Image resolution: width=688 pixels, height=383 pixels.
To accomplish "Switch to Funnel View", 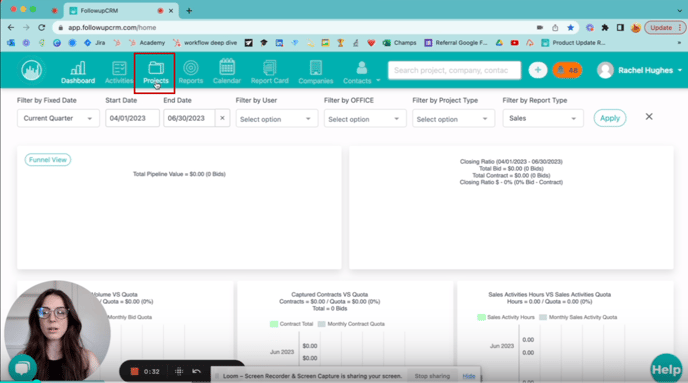I will click(x=48, y=160).
